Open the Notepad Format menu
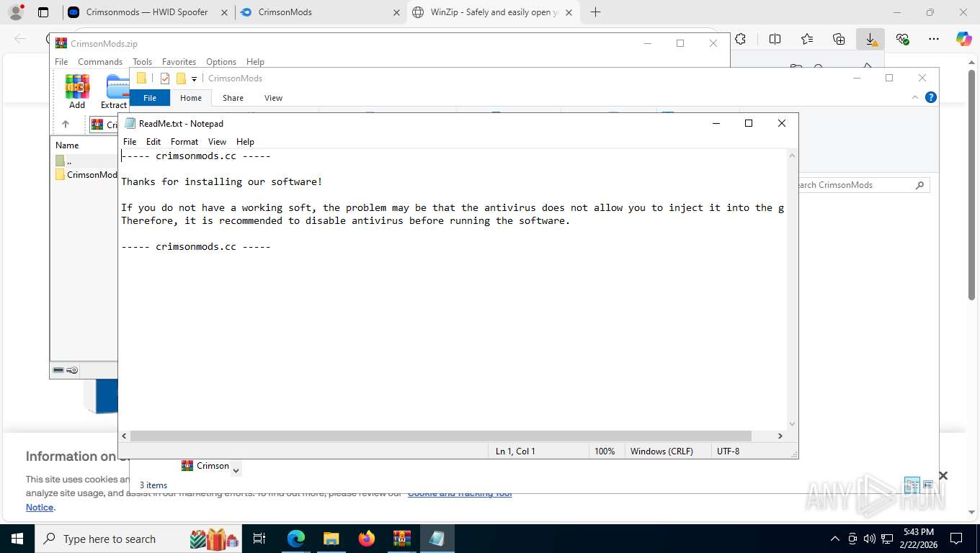The height and width of the screenshot is (553, 980). pos(184,142)
